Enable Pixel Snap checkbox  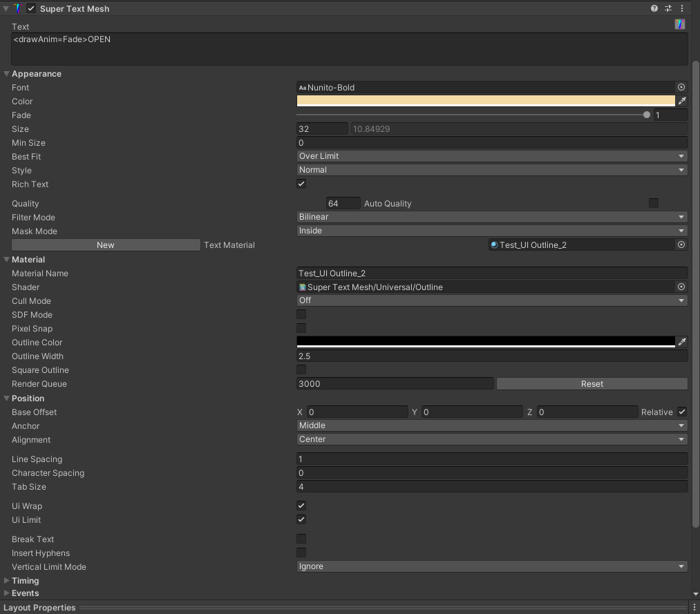coord(301,329)
